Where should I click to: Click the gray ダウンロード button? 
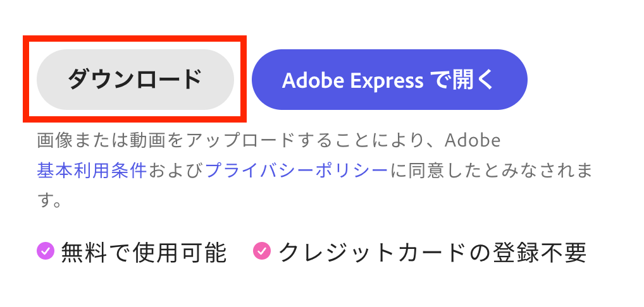135,80
